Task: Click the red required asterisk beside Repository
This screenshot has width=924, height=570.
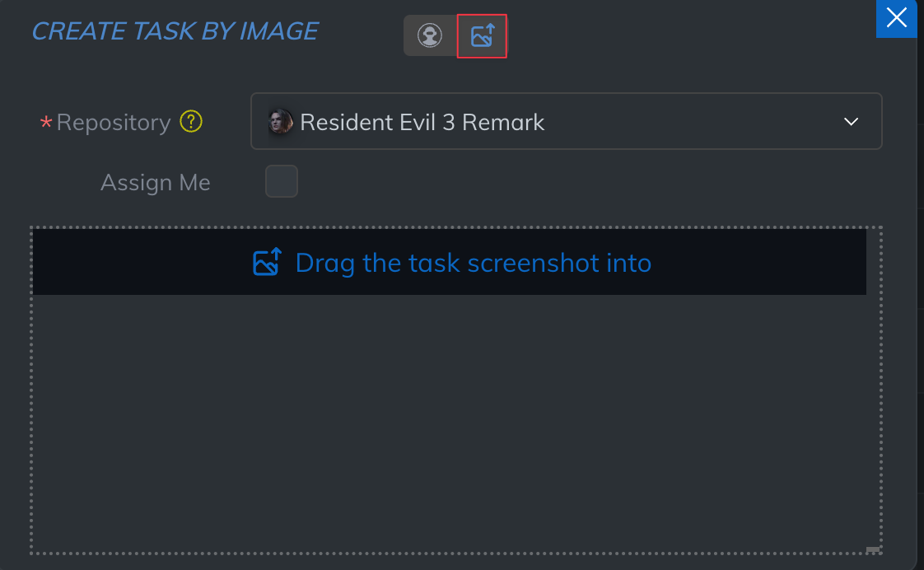Action: click(46, 123)
